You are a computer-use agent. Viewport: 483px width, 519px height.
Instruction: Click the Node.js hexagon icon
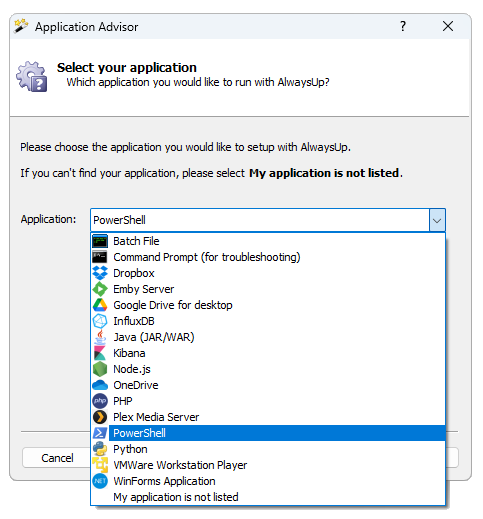pyautogui.click(x=100, y=369)
